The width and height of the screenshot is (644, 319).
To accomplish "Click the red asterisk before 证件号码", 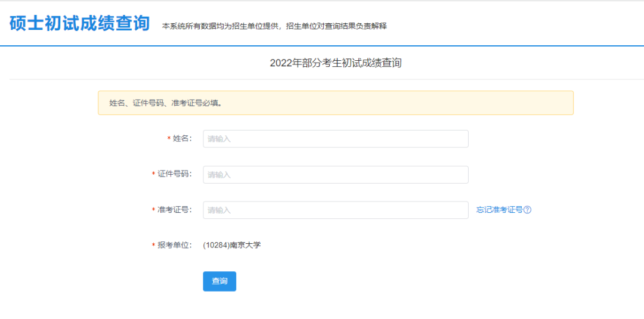I will pos(154,174).
